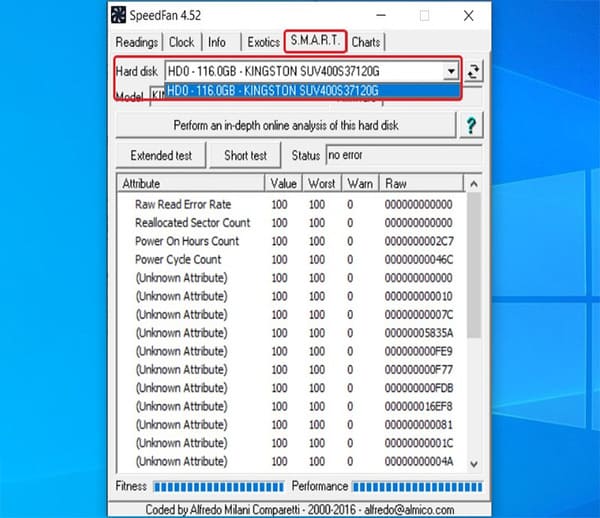Screen dimensions: 600x518
Task: Click the SpeedFan fan icon in title bar
Action: pyautogui.click(x=118, y=15)
